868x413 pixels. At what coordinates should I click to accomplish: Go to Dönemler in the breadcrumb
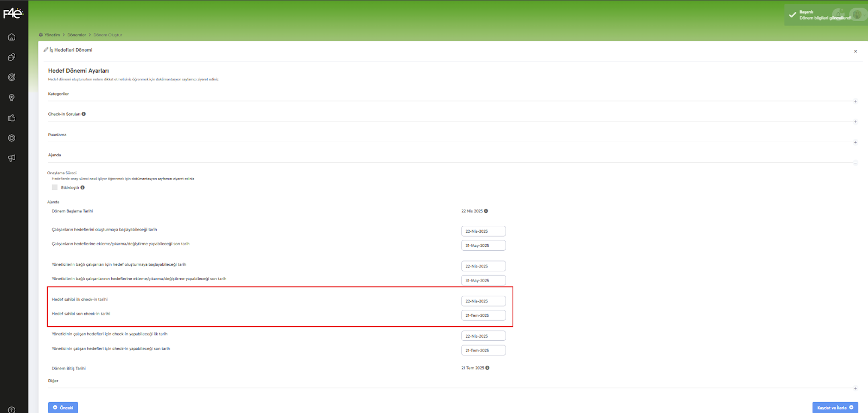tap(76, 35)
